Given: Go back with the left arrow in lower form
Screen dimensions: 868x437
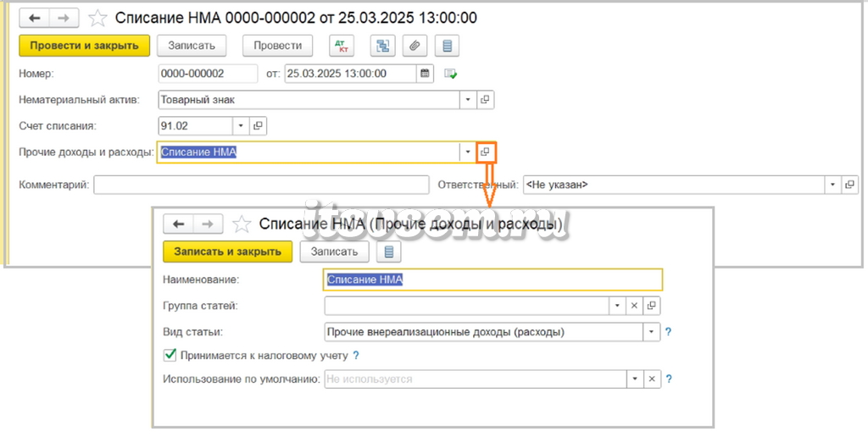Looking at the screenshot, I should 178,224.
